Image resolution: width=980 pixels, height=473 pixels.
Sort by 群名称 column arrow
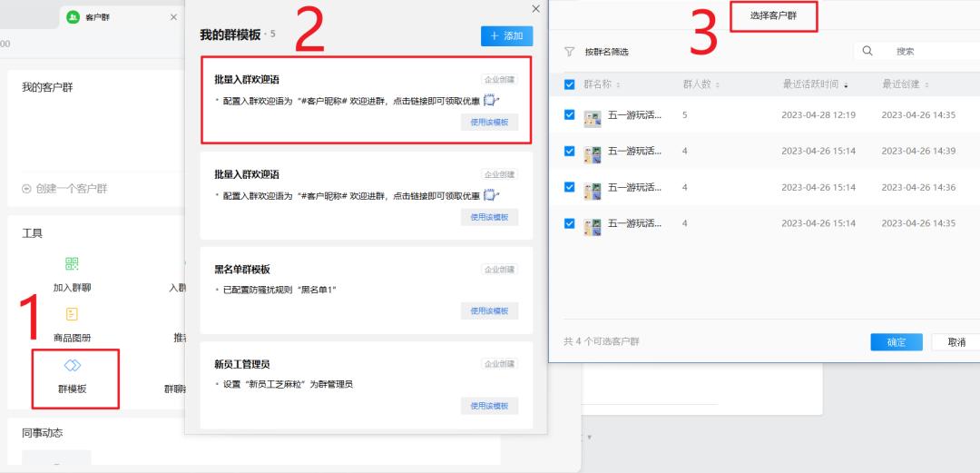618,85
